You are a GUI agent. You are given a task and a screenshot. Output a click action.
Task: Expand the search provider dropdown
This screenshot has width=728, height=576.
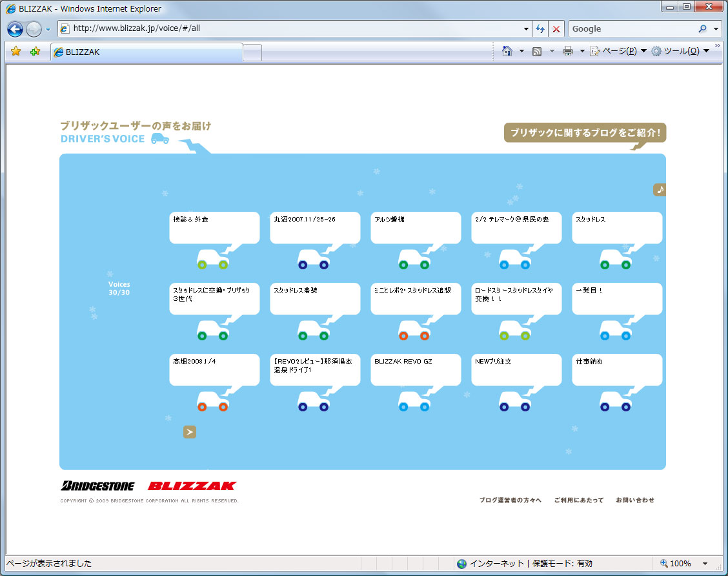pos(716,29)
